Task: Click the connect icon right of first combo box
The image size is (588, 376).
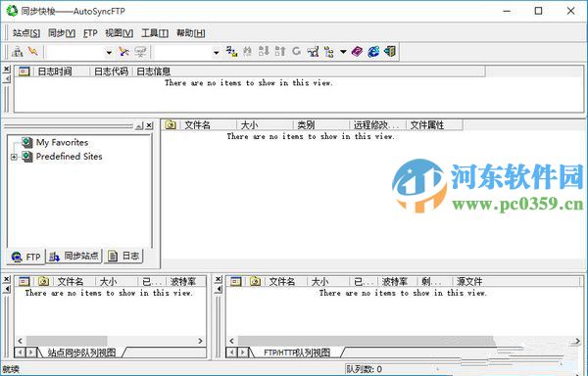Action: pyautogui.click(x=123, y=51)
